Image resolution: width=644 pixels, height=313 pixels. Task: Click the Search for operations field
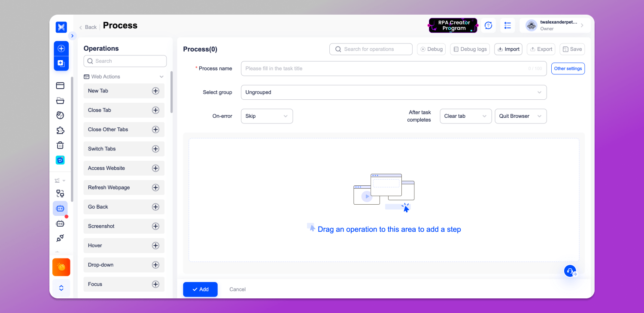pos(371,49)
